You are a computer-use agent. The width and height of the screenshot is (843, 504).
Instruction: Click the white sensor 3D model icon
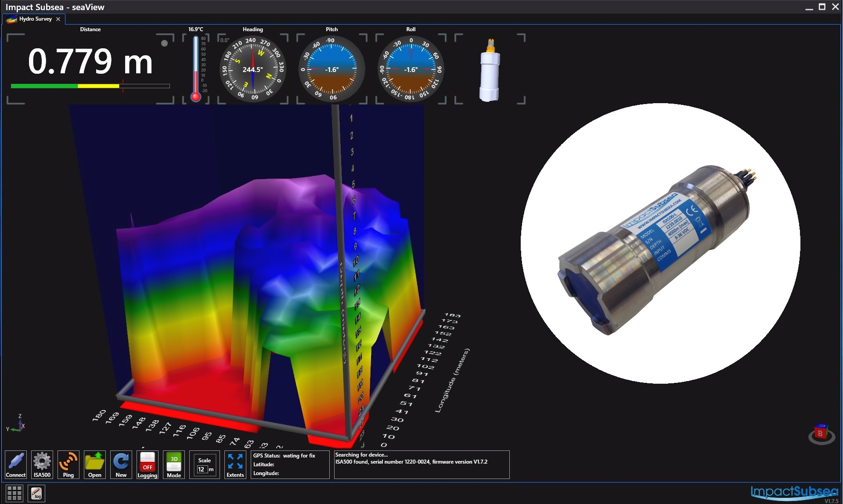[x=490, y=70]
